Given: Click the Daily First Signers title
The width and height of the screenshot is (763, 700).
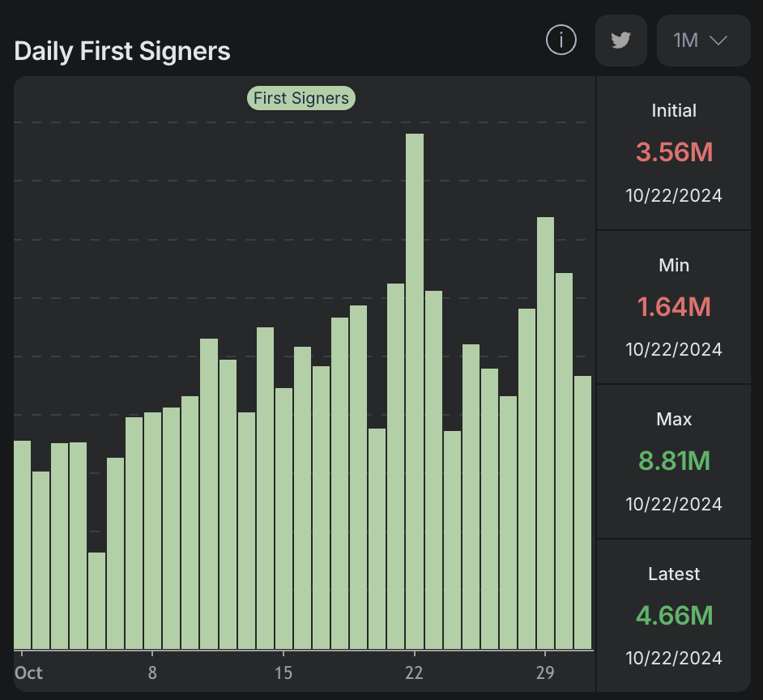Looking at the screenshot, I should point(122,52).
